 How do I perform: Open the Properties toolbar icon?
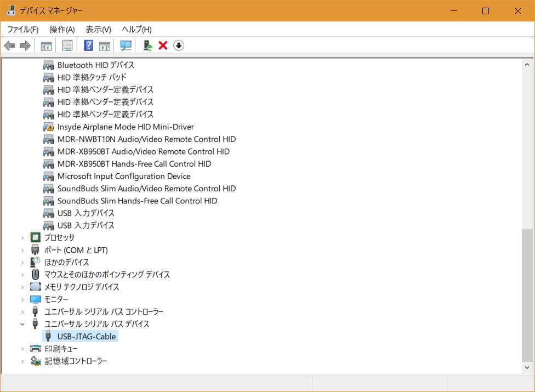(67, 46)
